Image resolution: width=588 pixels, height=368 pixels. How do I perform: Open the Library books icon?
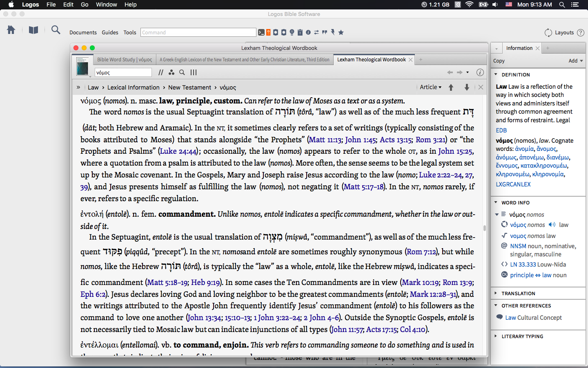point(33,30)
